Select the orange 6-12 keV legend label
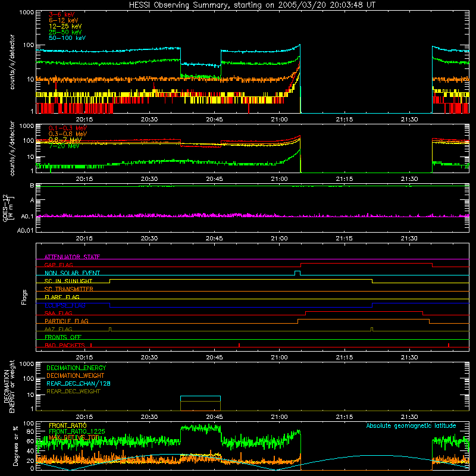 click(64, 20)
